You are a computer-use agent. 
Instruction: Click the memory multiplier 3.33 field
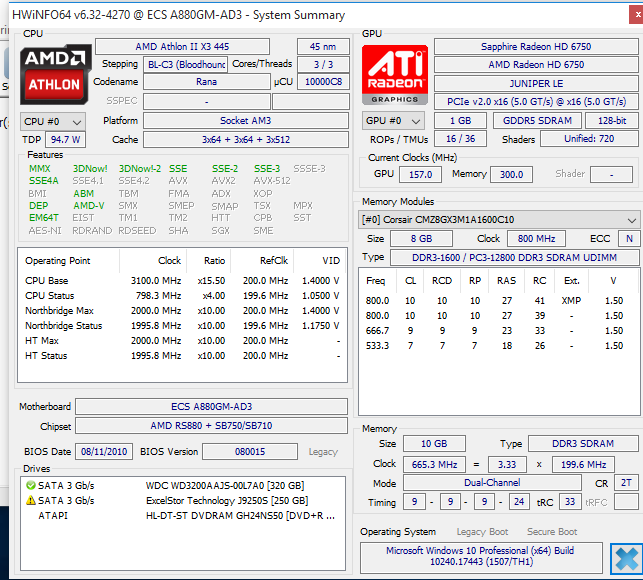(507, 465)
